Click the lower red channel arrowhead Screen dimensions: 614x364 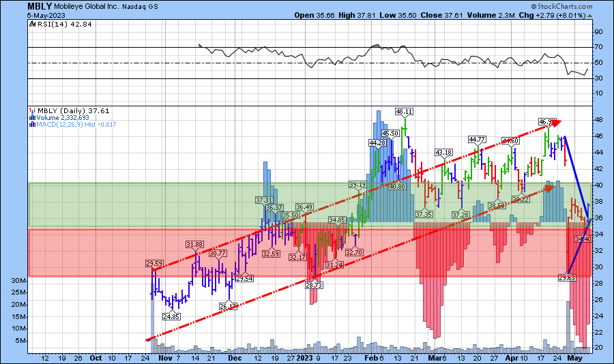tap(551, 185)
